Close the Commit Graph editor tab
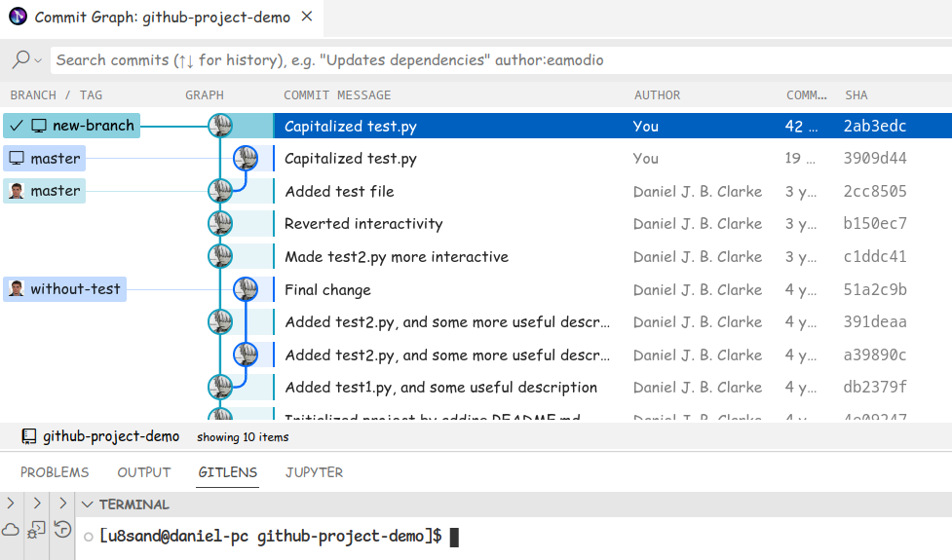The width and height of the screenshot is (952, 560). click(x=307, y=18)
